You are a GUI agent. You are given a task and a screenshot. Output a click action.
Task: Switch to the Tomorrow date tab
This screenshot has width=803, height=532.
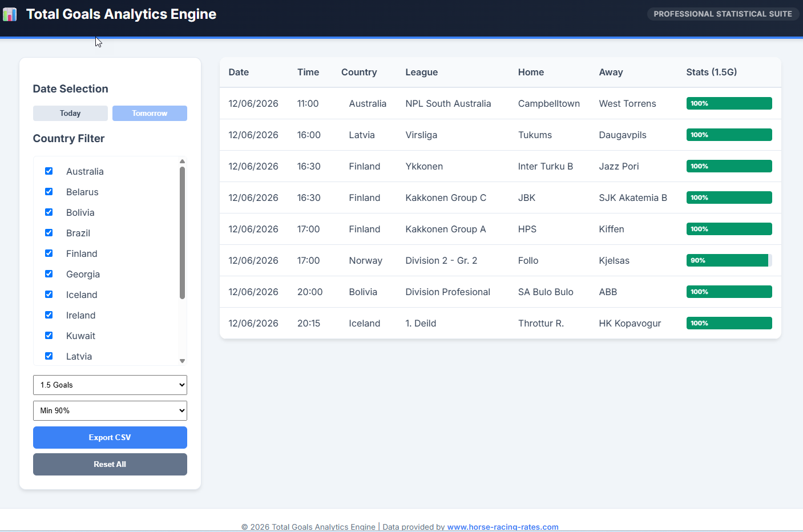pyautogui.click(x=150, y=113)
